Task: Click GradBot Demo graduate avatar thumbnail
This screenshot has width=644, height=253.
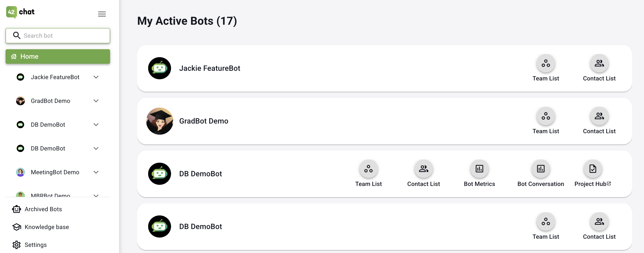Action: 160,121
